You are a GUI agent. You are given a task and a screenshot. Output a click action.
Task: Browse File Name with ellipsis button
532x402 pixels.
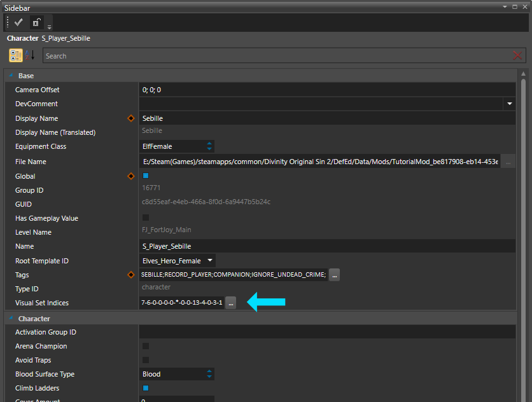click(508, 162)
